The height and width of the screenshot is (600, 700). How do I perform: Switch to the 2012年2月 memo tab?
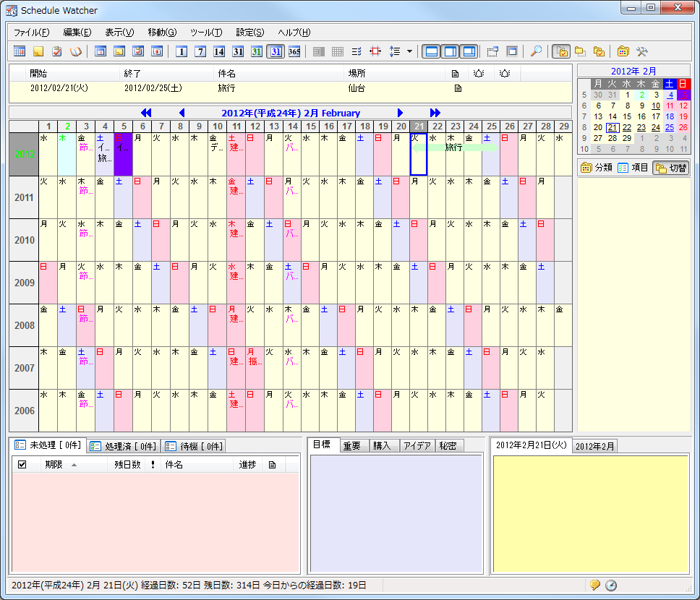[x=594, y=446]
